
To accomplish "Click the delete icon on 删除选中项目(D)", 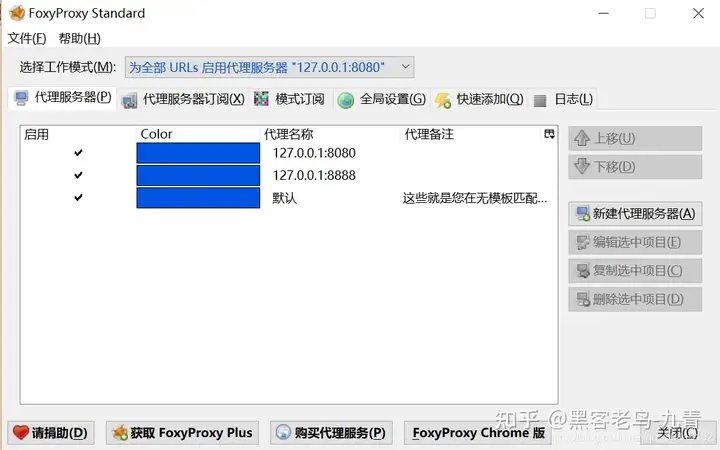I will (x=583, y=299).
